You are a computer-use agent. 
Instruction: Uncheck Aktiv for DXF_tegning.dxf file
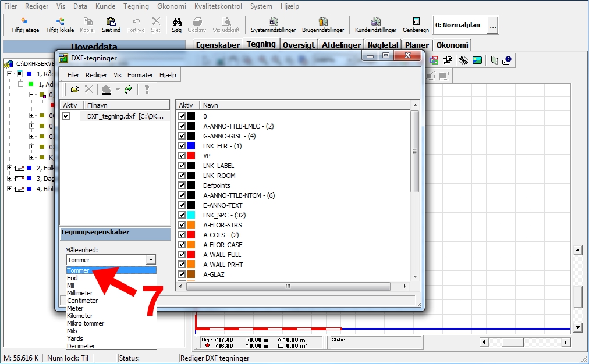coord(66,116)
